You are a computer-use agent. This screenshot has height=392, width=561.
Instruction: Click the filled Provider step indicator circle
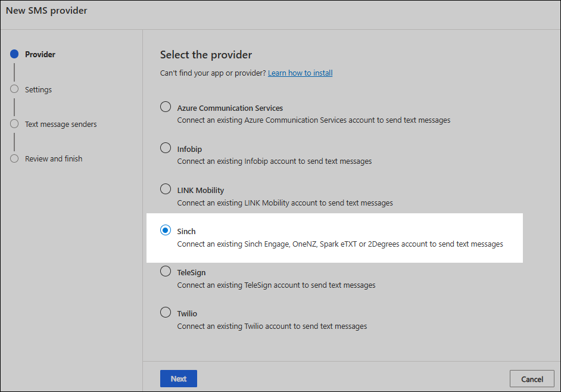click(x=14, y=54)
